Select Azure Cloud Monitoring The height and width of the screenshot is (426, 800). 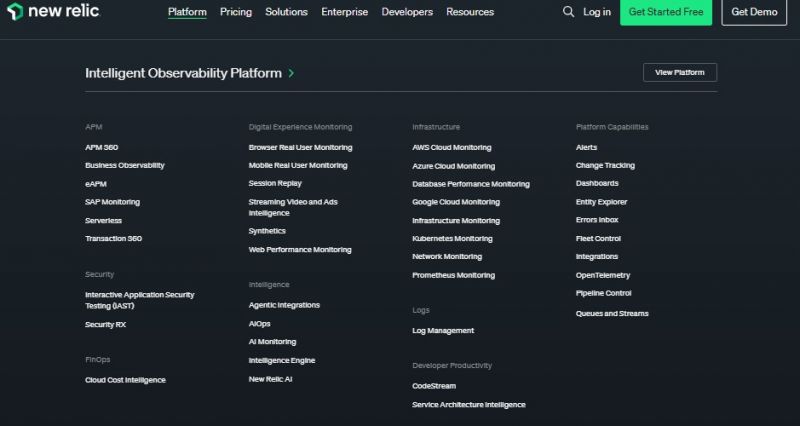(454, 166)
